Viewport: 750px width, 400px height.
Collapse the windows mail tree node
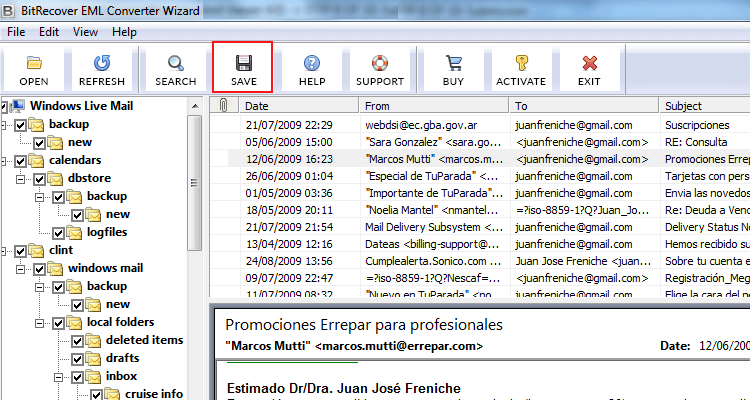click(x=21, y=269)
